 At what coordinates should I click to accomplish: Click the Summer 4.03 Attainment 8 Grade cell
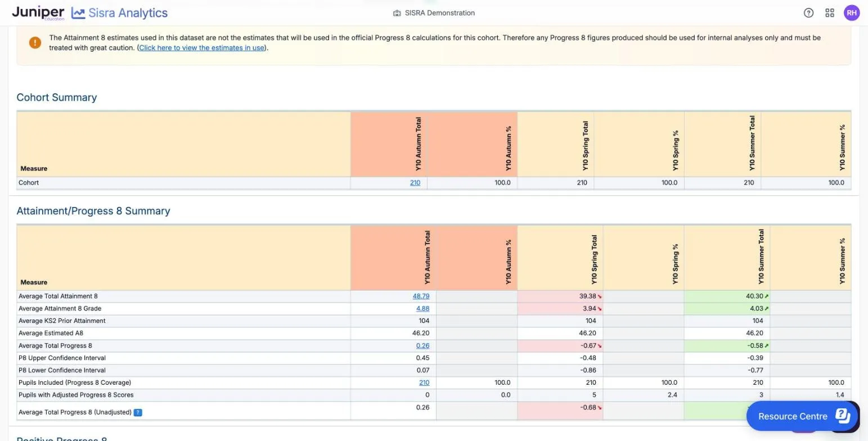pyautogui.click(x=727, y=309)
